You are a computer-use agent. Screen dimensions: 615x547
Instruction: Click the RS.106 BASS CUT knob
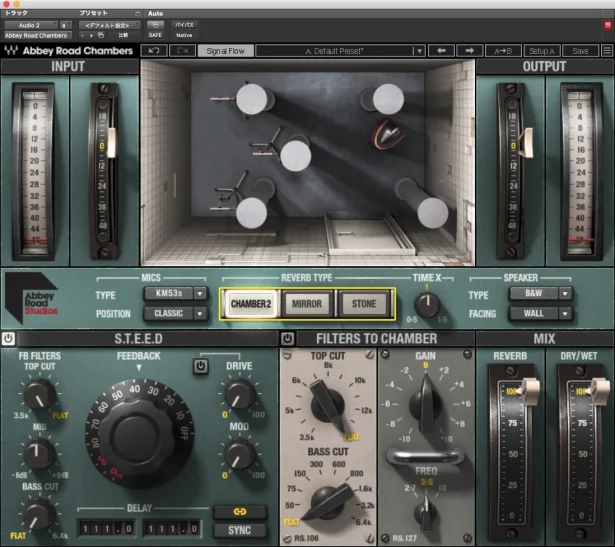click(328, 501)
